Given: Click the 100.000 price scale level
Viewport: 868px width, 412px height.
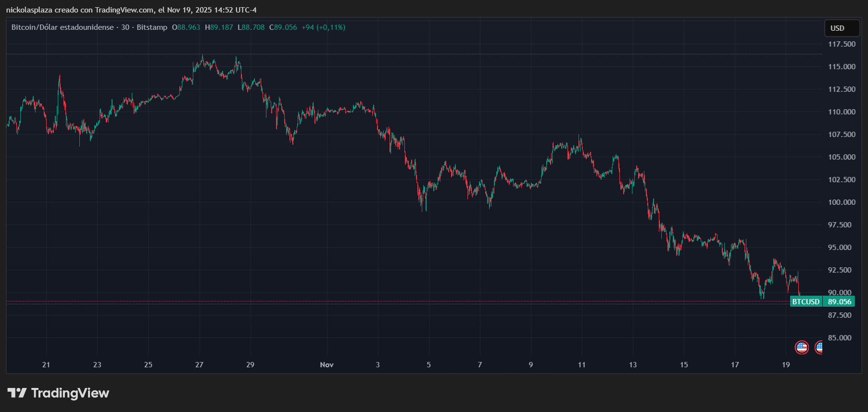Looking at the screenshot, I should 842,202.
